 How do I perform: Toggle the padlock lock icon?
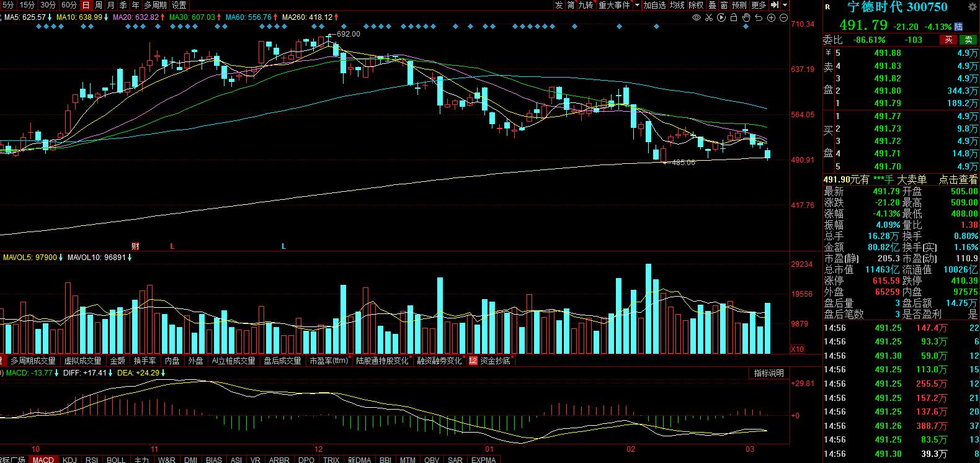pyautogui.click(x=734, y=17)
